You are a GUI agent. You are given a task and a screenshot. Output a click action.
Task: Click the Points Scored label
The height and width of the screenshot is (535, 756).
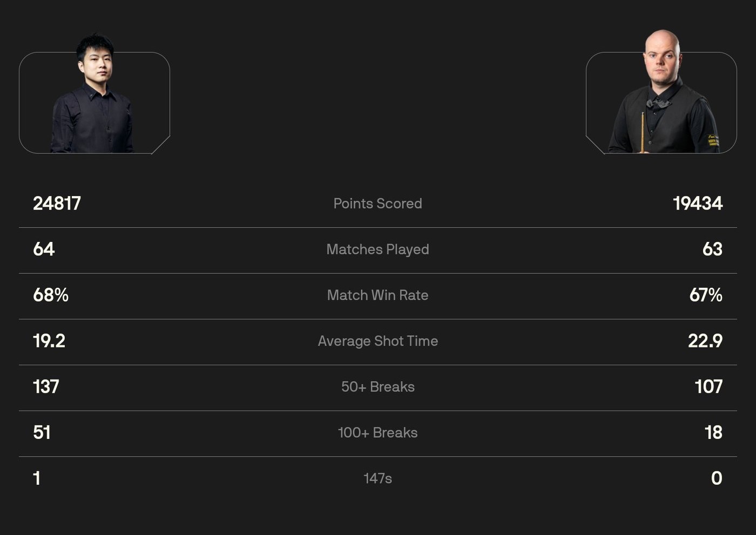click(x=377, y=204)
